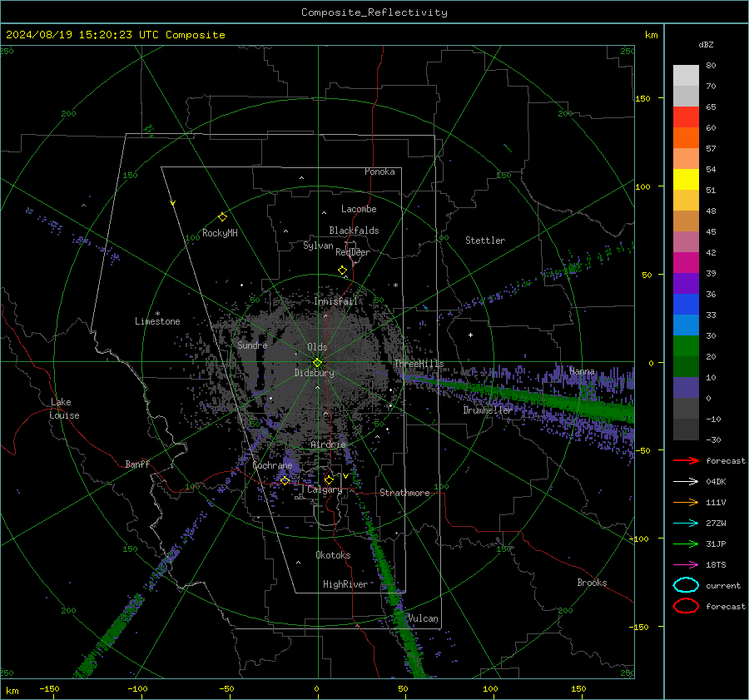The height and width of the screenshot is (700, 749).
Task: Click the Okotoks city label
Action: [x=333, y=555]
